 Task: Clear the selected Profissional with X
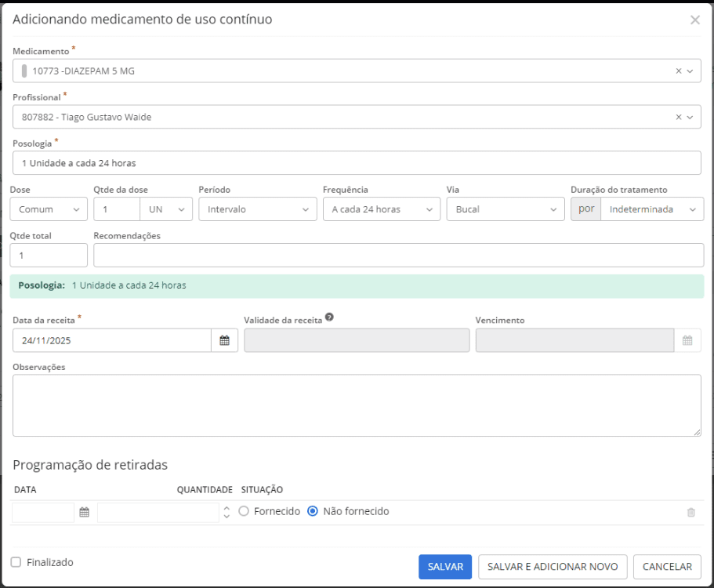pos(679,117)
